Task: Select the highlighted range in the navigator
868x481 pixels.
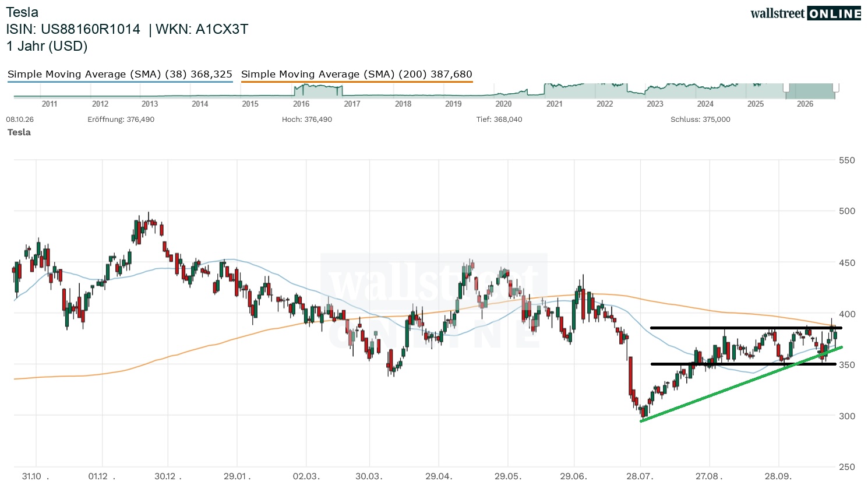Action: (x=811, y=91)
